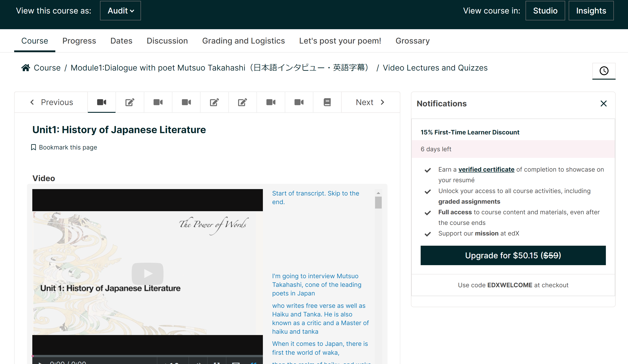Viewport: 628px width, 364px height.
Task: Click Upgrade for $50.15 button
Action: click(513, 255)
